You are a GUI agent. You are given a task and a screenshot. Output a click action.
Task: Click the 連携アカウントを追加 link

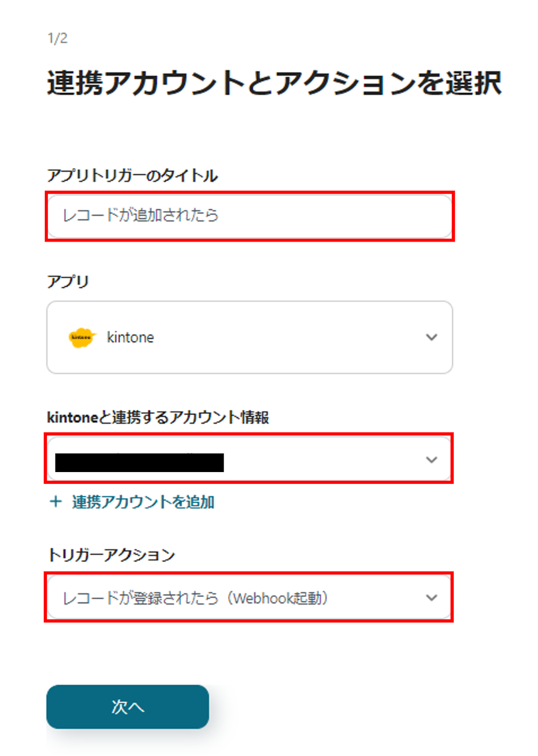coord(143,502)
